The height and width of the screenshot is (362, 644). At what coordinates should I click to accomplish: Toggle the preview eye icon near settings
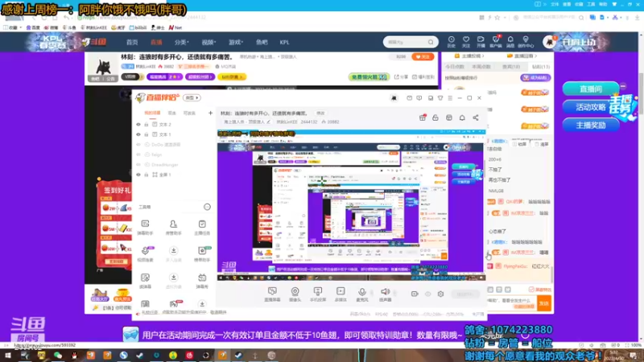point(427,294)
